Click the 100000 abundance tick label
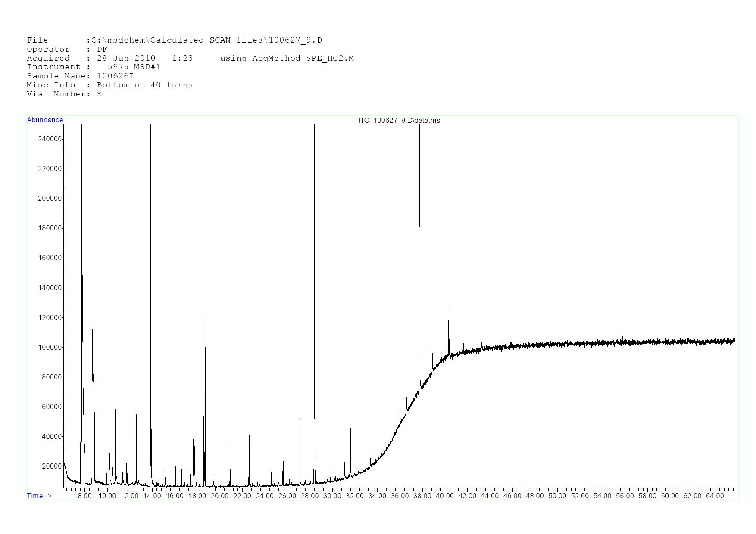 pyautogui.click(x=50, y=348)
